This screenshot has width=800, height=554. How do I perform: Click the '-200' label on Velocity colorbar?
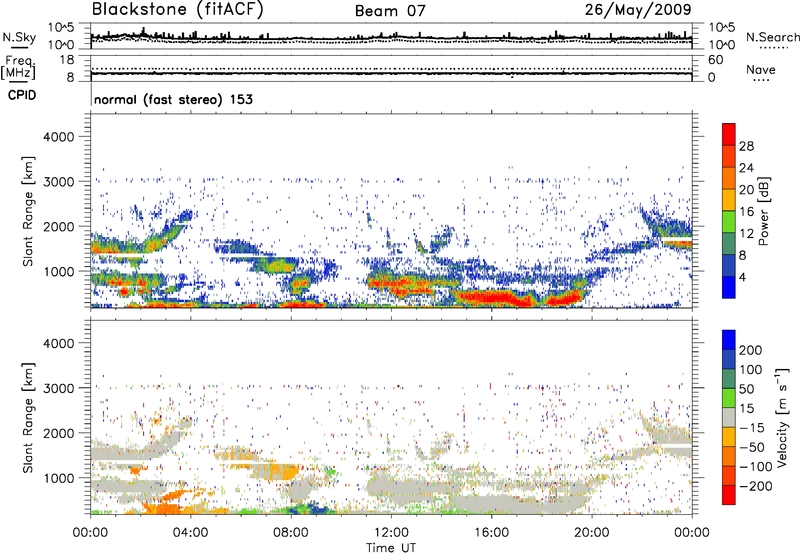[756, 486]
